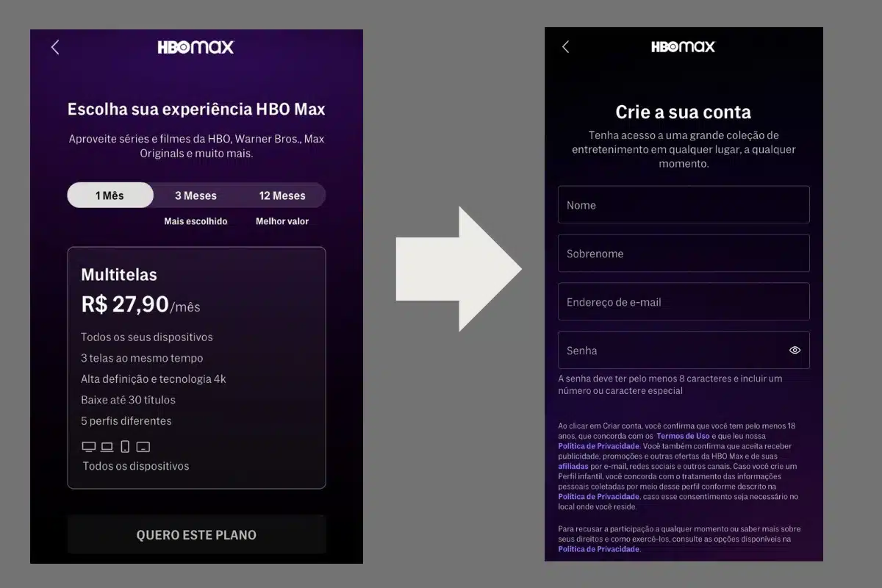Viewport: 882px width, 588px height.
Task: Choose the 12 Meses plan option
Action: coord(282,196)
